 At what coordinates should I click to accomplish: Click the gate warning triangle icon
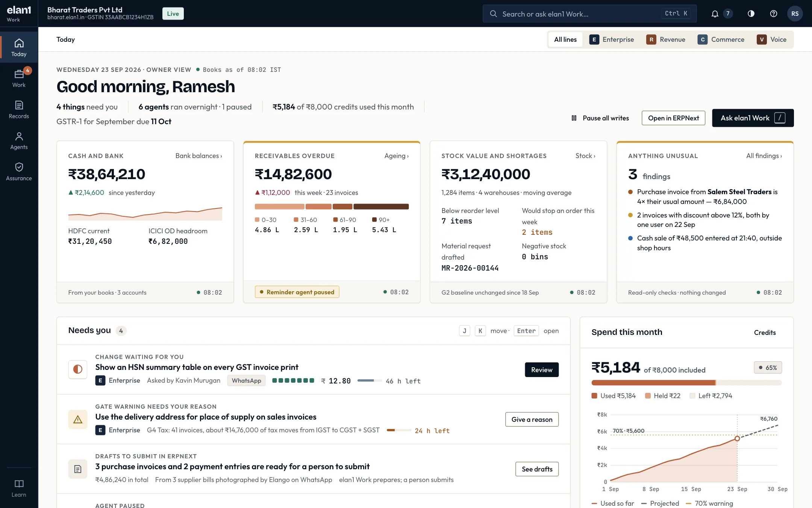pos(78,419)
